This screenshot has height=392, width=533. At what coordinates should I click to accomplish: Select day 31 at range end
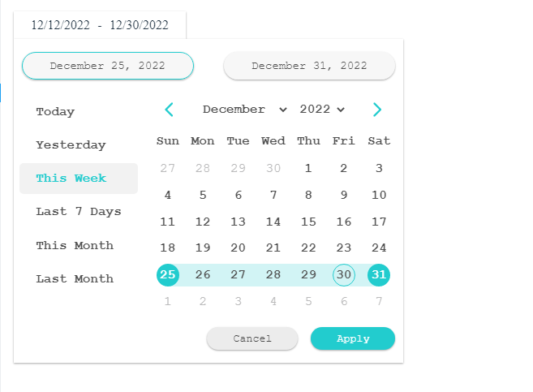click(x=379, y=274)
